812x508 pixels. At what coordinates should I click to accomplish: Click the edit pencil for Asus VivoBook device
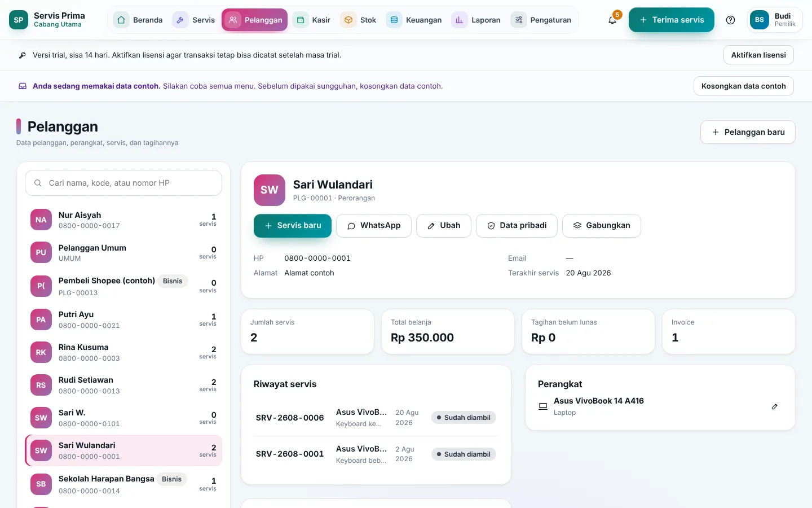[x=774, y=406]
